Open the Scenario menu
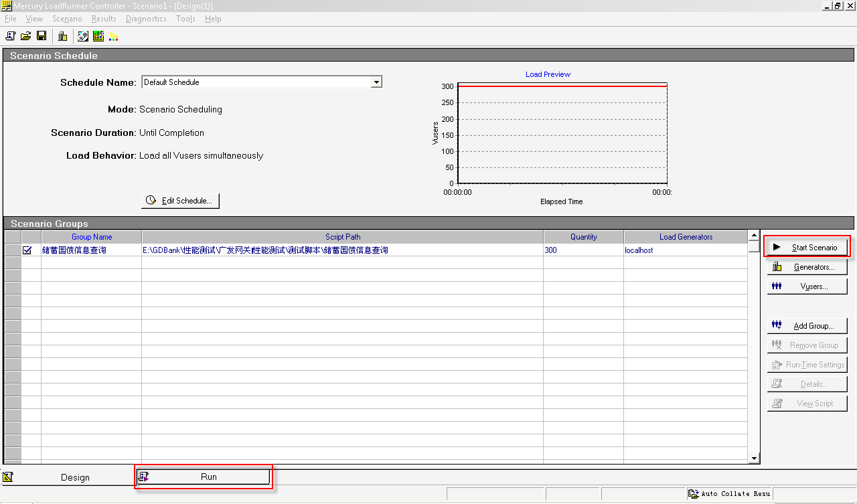 tap(67, 19)
